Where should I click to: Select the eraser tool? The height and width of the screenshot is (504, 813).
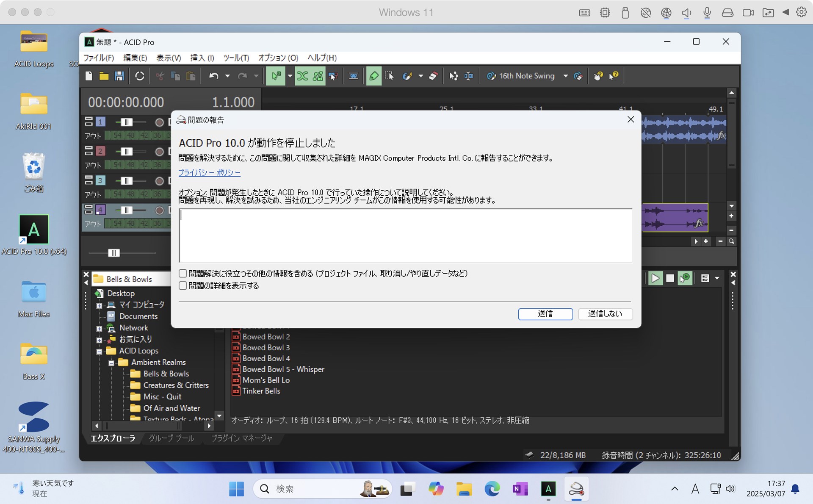coord(433,76)
